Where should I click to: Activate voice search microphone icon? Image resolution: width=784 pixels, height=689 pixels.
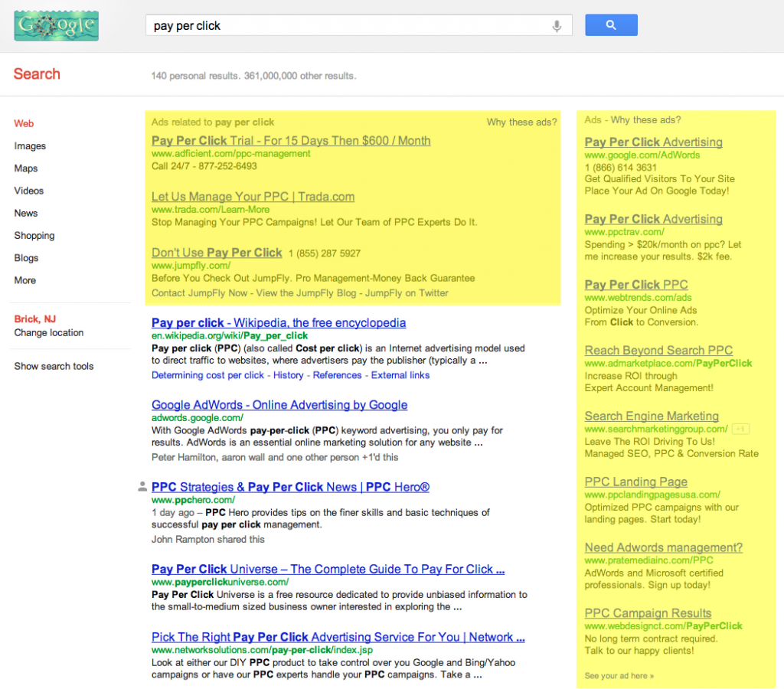click(x=557, y=25)
